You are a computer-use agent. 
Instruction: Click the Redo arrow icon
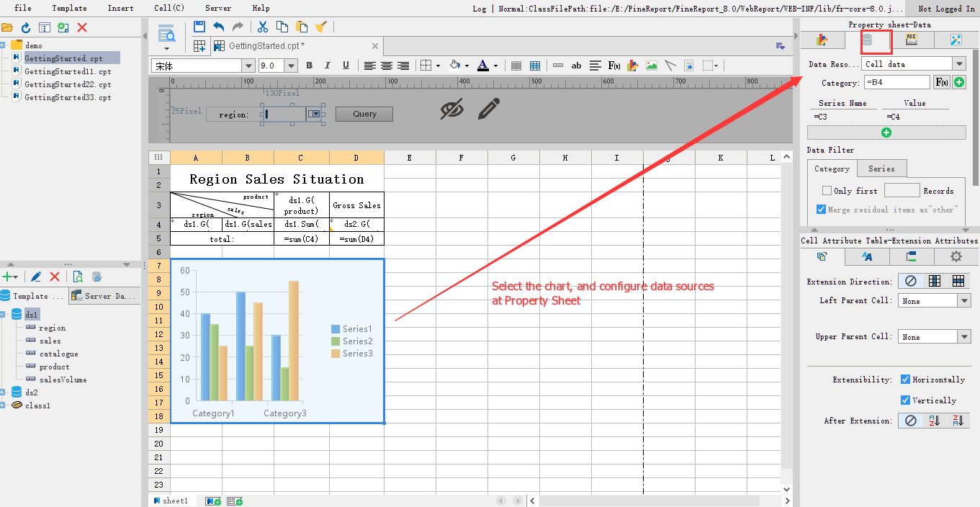pyautogui.click(x=237, y=27)
